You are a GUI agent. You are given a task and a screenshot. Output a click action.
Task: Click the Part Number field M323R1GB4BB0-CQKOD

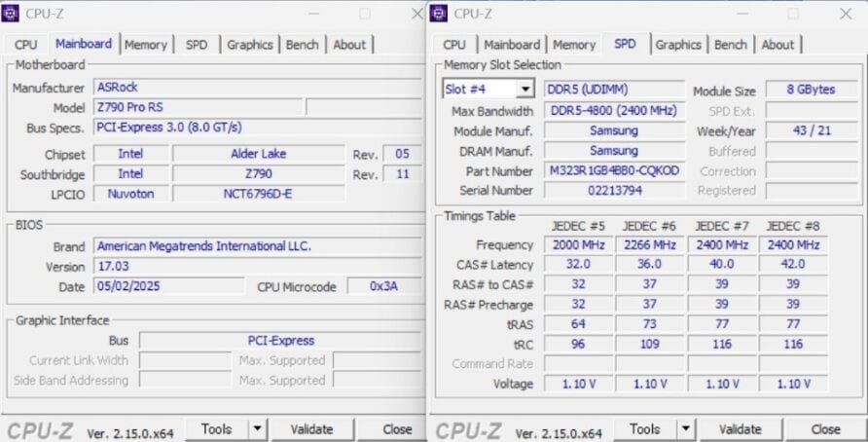(x=613, y=170)
